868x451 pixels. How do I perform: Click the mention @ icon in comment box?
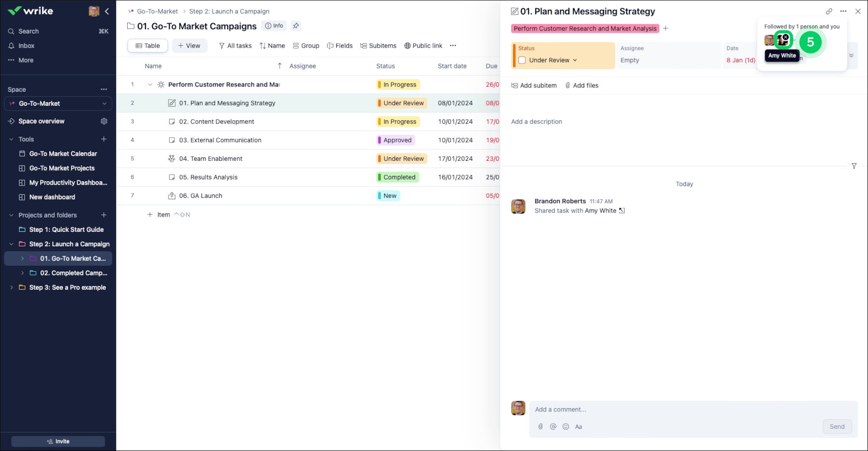click(553, 426)
